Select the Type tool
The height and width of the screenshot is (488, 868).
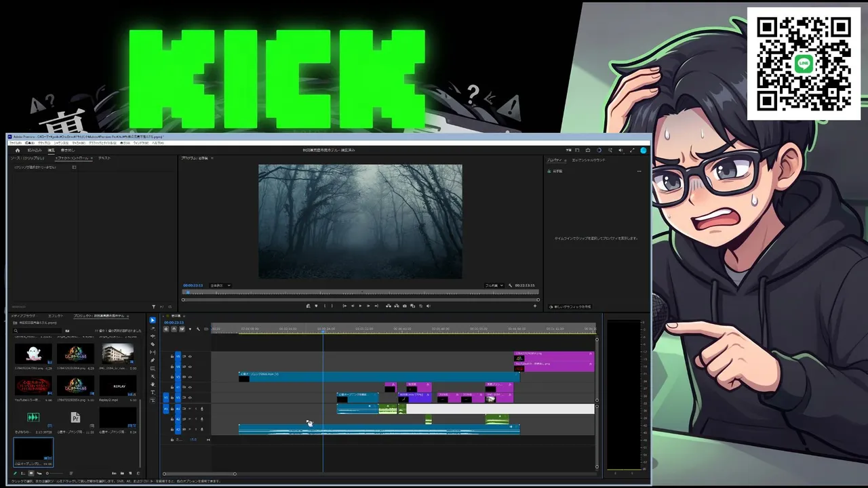click(x=153, y=392)
